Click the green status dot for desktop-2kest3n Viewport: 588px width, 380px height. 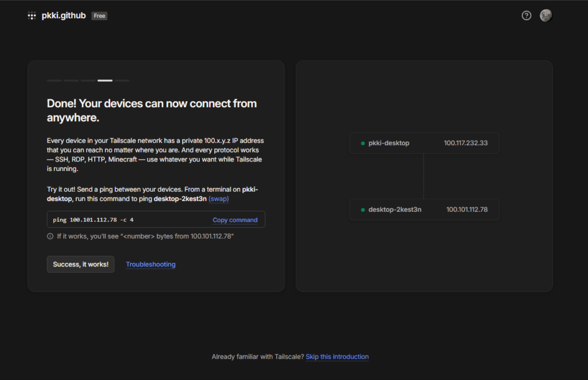point(363,210)
